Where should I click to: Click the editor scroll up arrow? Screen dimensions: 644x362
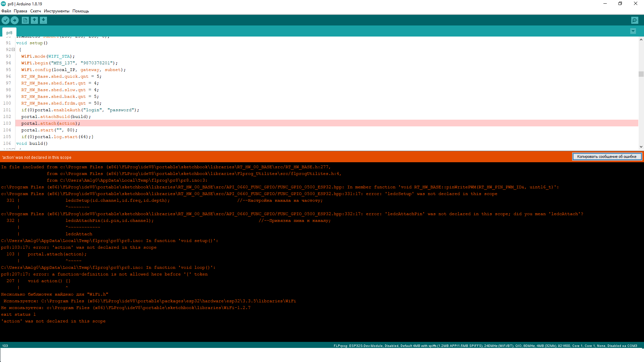pos(641,40)
